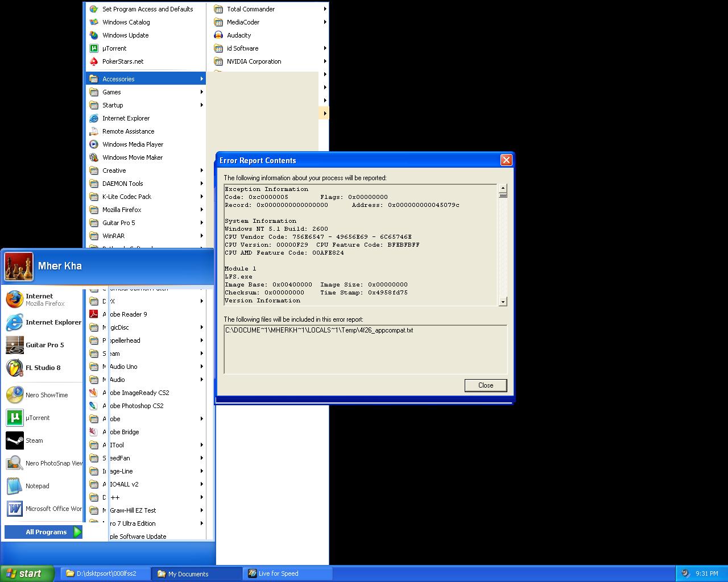Open Guitar Pro 5 from the pinned start list

click(x=15, y=345)
